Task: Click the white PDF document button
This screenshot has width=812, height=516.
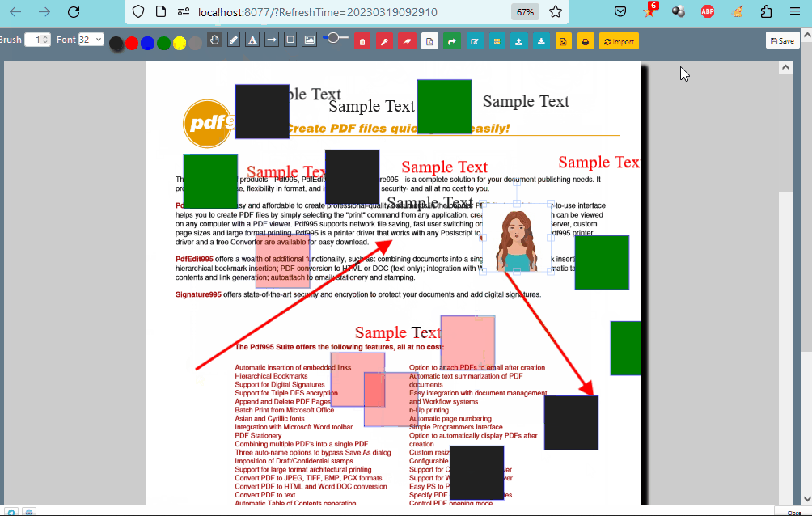Action: coord(429,41)
